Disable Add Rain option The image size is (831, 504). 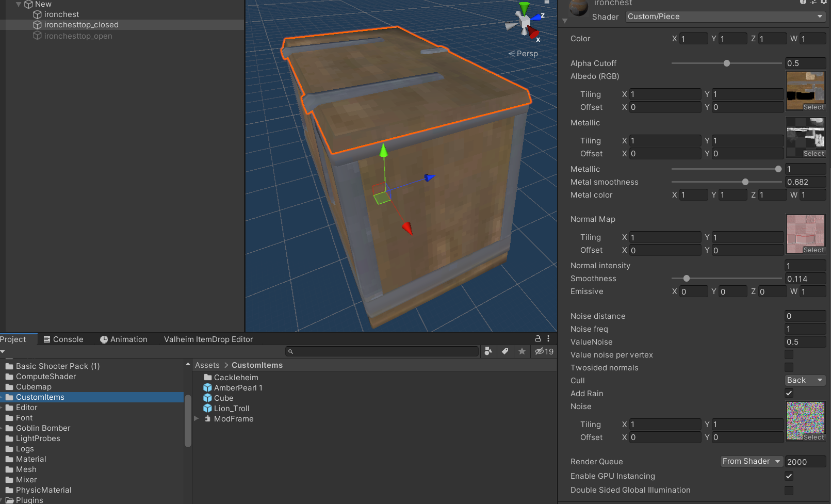pos(789,393)
